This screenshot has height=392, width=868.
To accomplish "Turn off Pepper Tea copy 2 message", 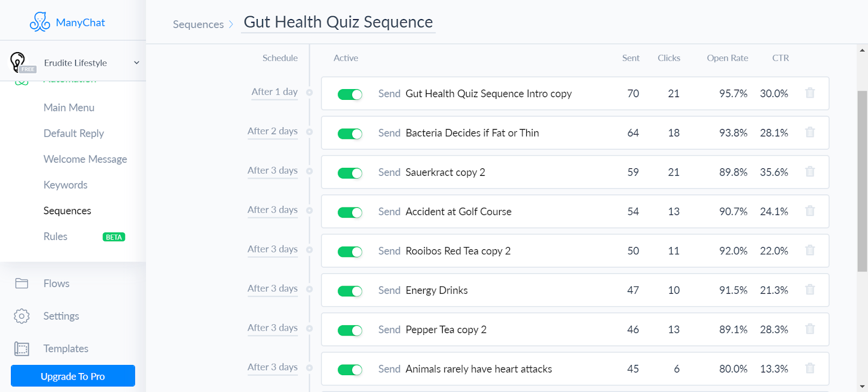I will 350,331.
